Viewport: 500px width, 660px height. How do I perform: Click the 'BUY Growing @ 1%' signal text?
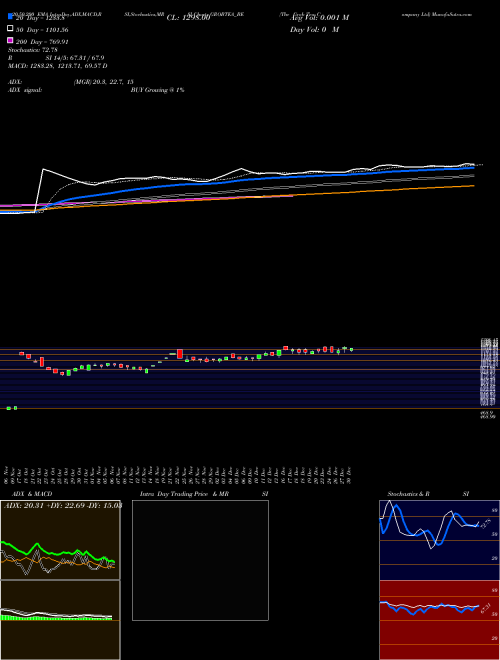click(x=157, y=90)
